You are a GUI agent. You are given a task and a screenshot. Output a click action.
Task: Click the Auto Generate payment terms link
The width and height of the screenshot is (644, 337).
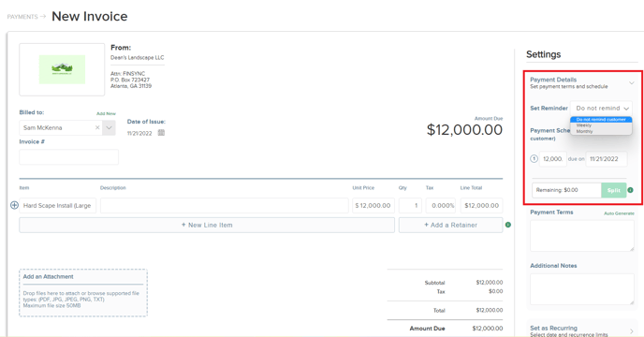tap(619, 213)
